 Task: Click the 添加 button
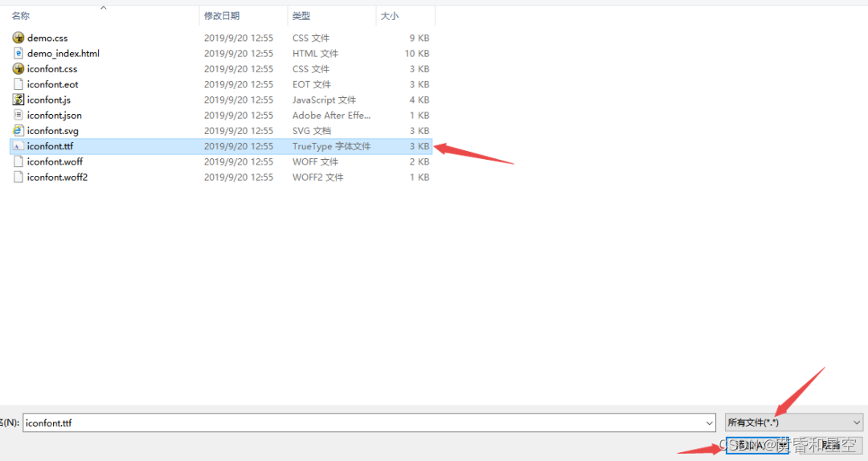pyautogui.click(x=757, y=445)
